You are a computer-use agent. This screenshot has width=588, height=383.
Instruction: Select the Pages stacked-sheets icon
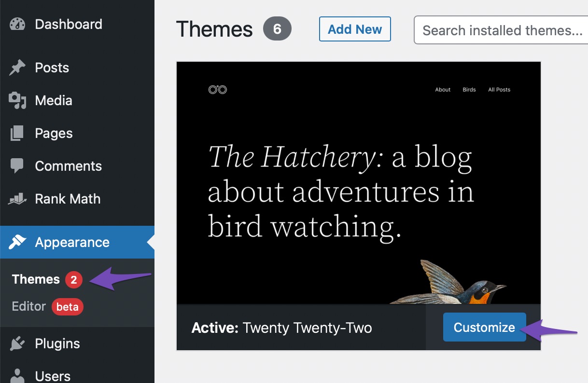point(17,134)
